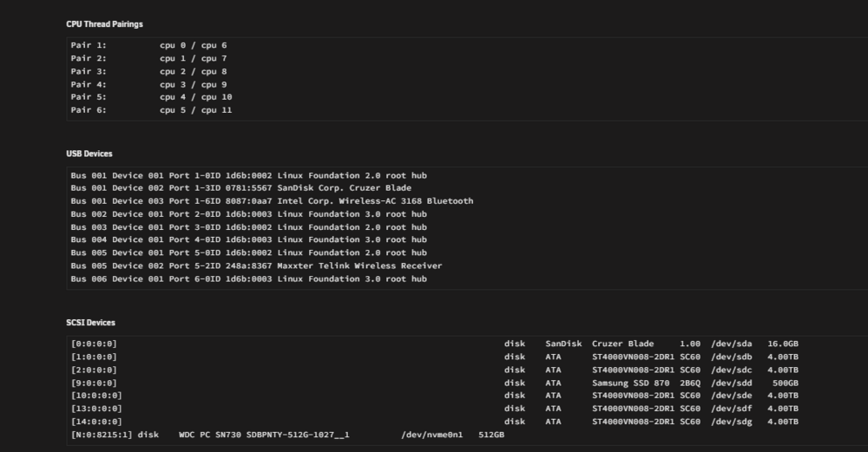868x452 pixels.
Task: Click the Cruzer Blade model in SCSI list
Action: click(622, 344)
